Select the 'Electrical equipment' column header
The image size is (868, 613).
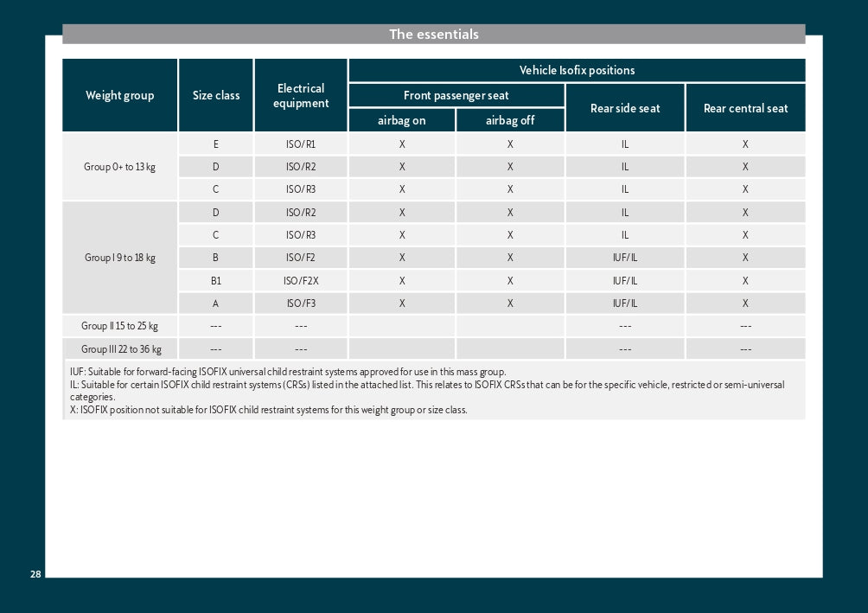click(301, 95)
